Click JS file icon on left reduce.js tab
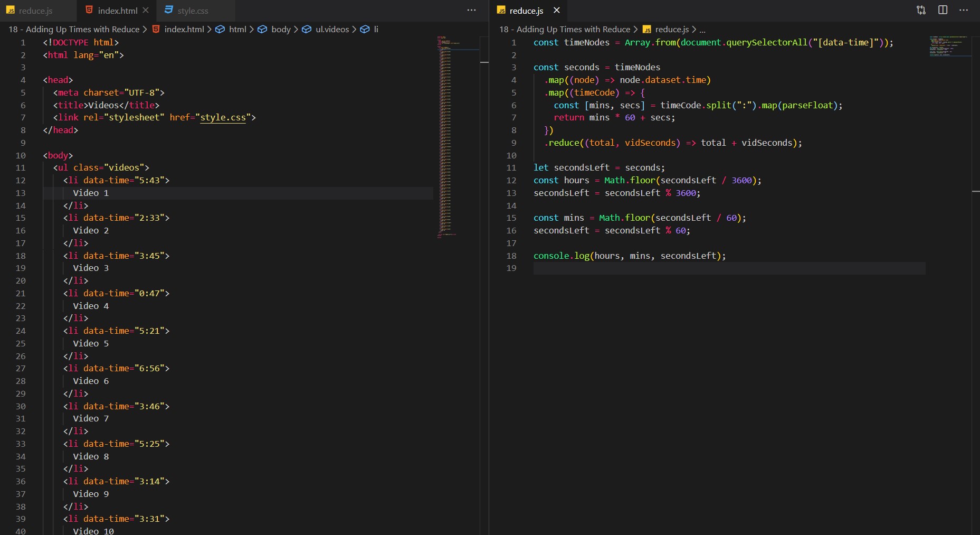The height and width of the screenshot is (535, 980). (x=10, y=10)
